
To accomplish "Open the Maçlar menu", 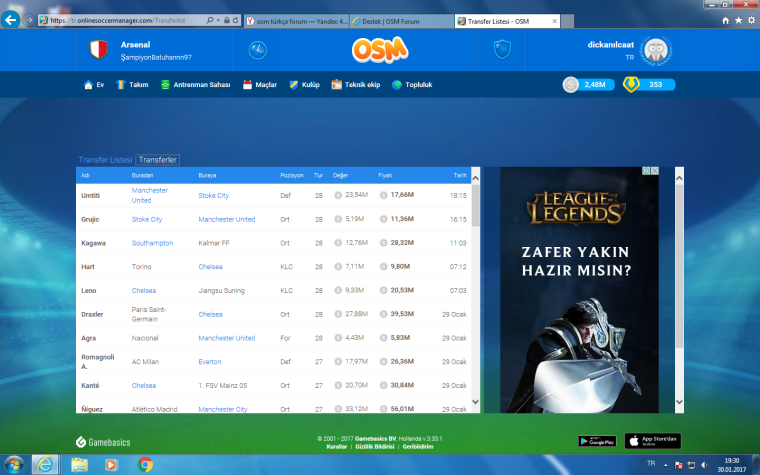I will pyautogui.click(x=260, y=85).
